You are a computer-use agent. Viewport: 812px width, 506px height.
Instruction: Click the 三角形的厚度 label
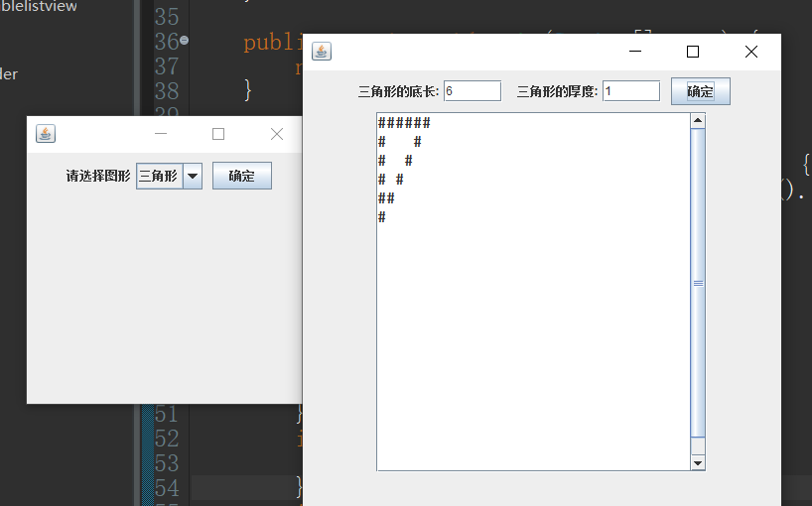point(557,91)
